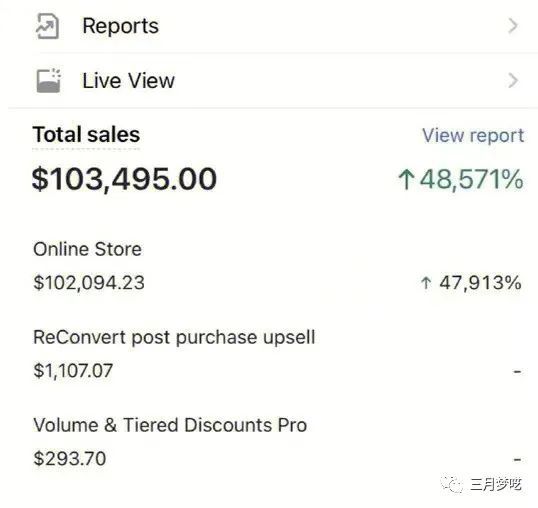Click the Reports chart icon
The width and height of the screenshot is (538, 508).
click(x=47, y=26)
